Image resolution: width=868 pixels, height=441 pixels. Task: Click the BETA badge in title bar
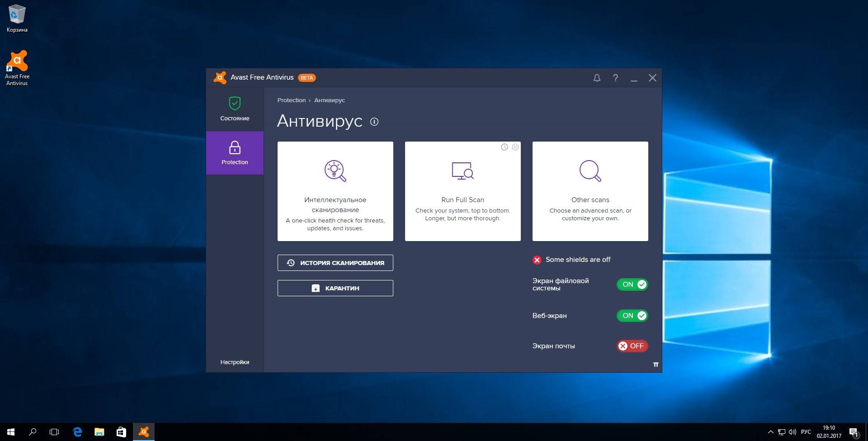(307, 78)
